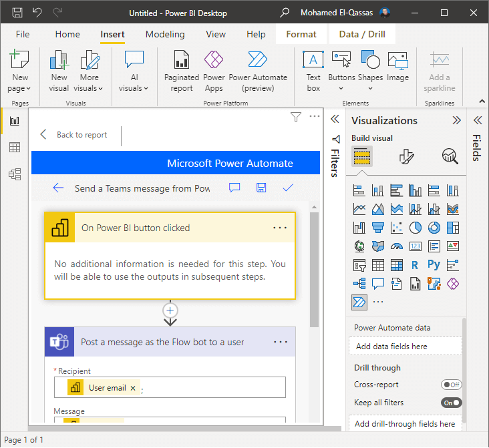Click blue back arrow beside flow name
This screenshot has width=489, height=448.
point(58,188)
